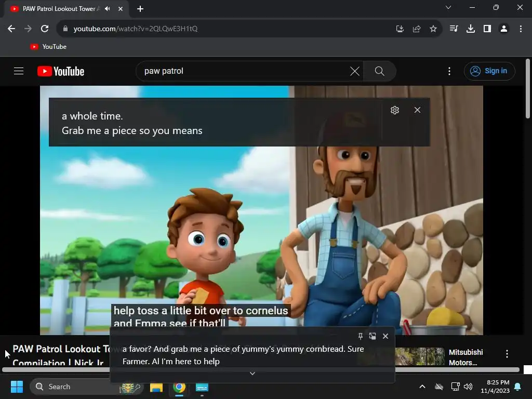Install app icon in address bar
The image size is (532, 399).
[400, 29]
